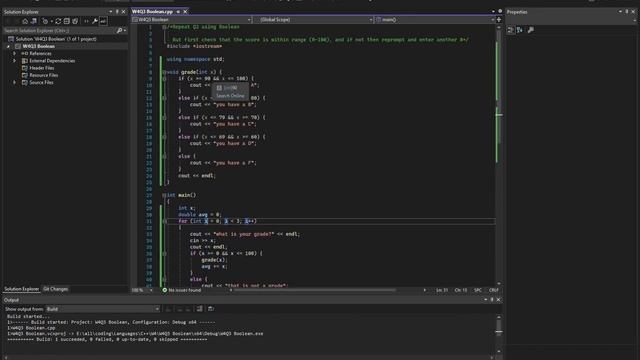Click Alphabetical sort icon in Properties panel
The height and width of the screenshot is (360, 640).
520,30
